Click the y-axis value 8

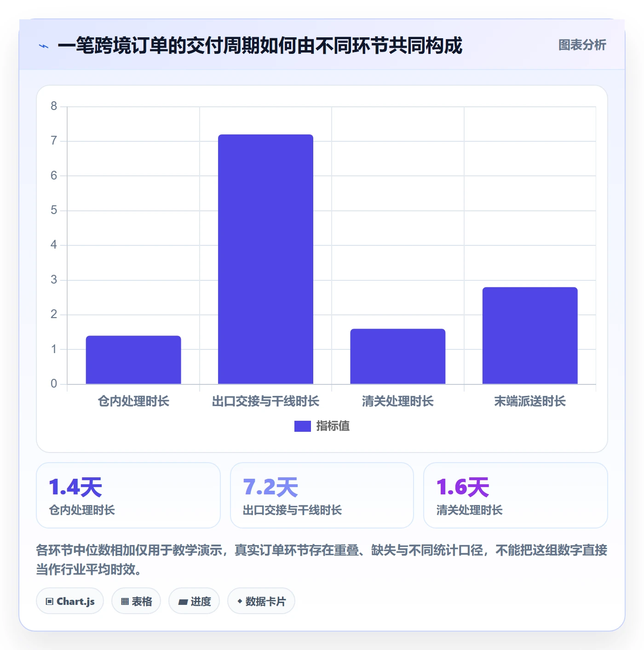pyautogui.click(x=54, y=106)
